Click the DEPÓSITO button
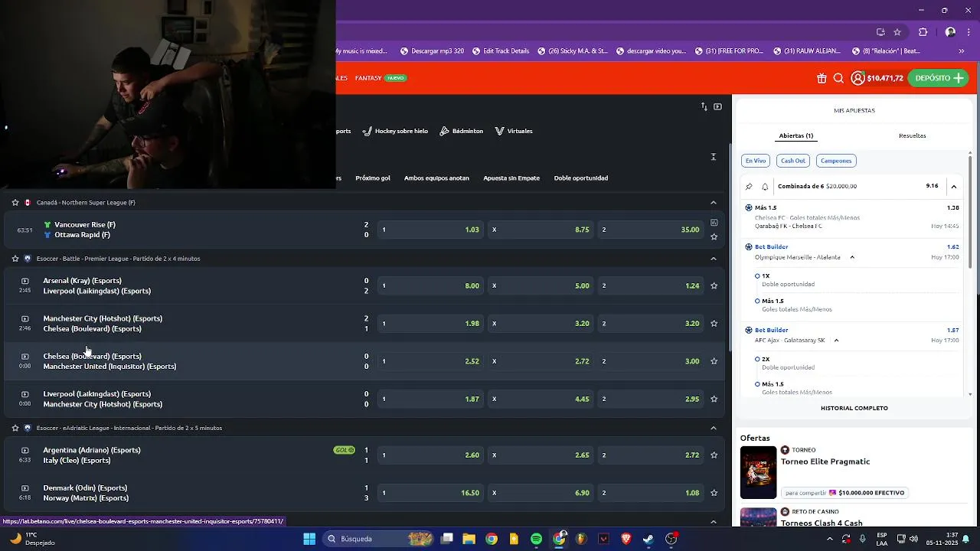 pyautogui.click(x=938, y=78)
